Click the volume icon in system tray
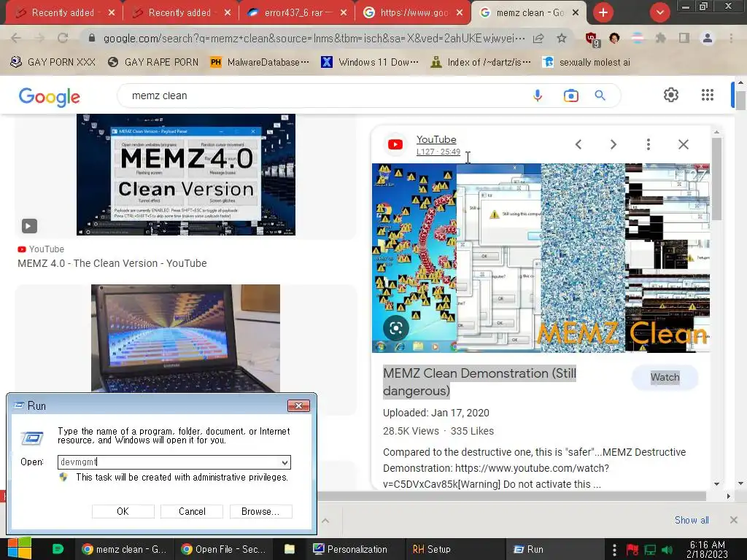The width and height of the screenshot is (747, 560). pos(667,550)
